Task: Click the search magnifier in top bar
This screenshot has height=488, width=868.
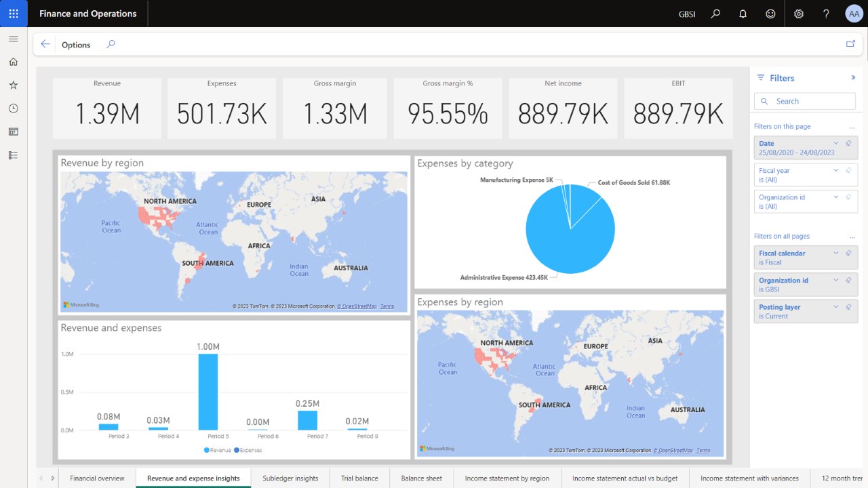Action: coord(715,14)
